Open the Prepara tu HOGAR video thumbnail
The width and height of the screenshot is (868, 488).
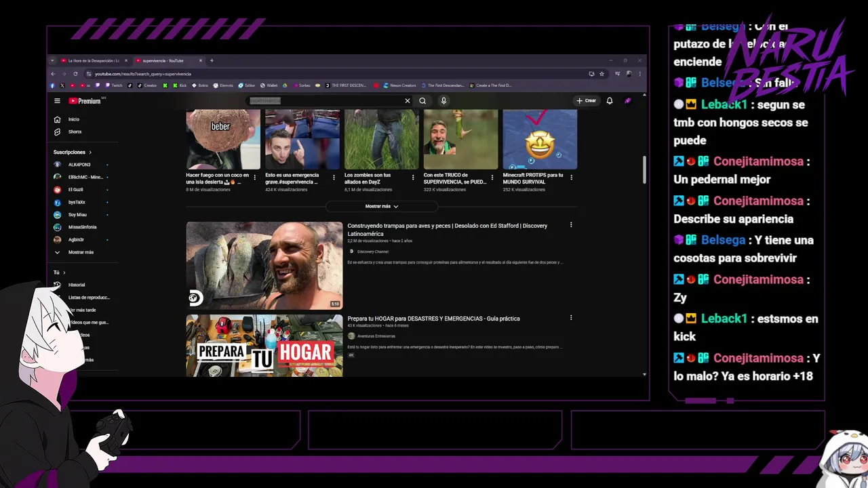click(264, 346)
